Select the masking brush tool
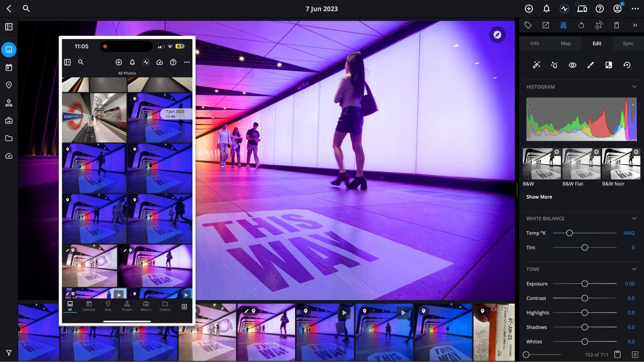This screenshot has height=362, width=644. tap(590, 65)
